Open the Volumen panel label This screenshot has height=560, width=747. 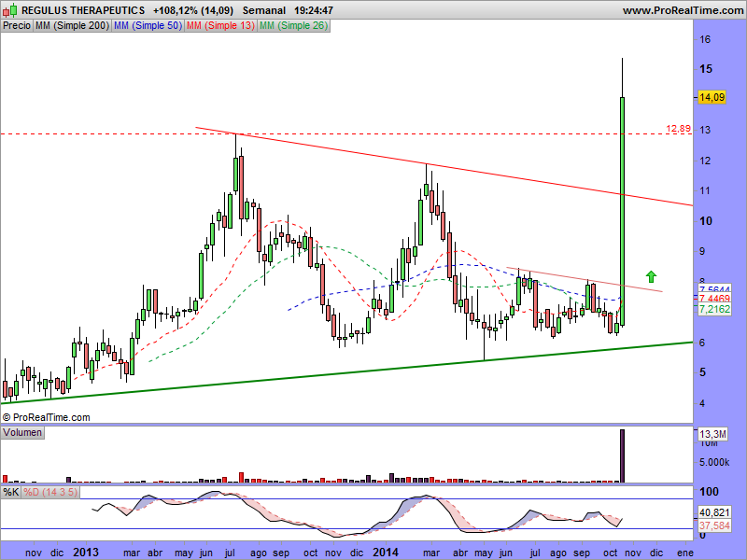tap(22, 432)
